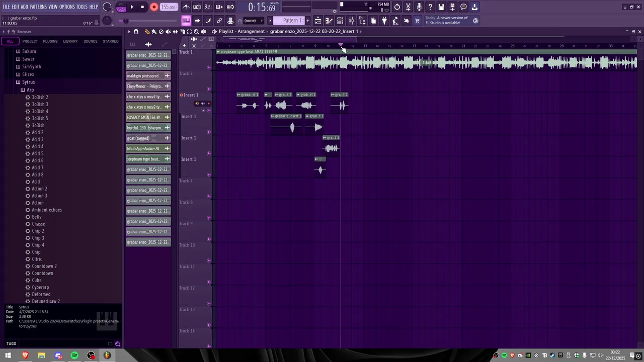Toggle the metronome icon
Viewport: 644px width, 362px height.
pos(186,7)
